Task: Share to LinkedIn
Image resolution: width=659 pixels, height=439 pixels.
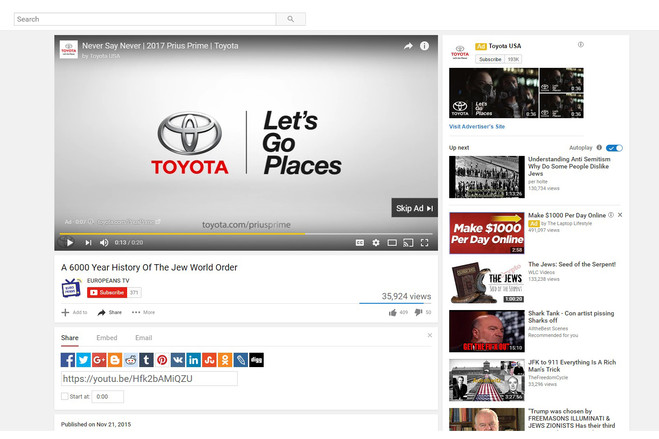Action: tap(193, 360)
